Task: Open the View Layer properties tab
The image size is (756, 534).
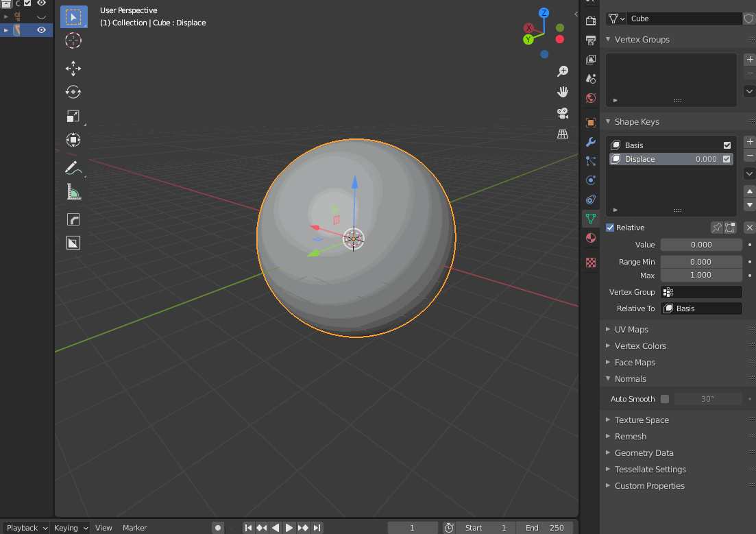Action: 591,60
